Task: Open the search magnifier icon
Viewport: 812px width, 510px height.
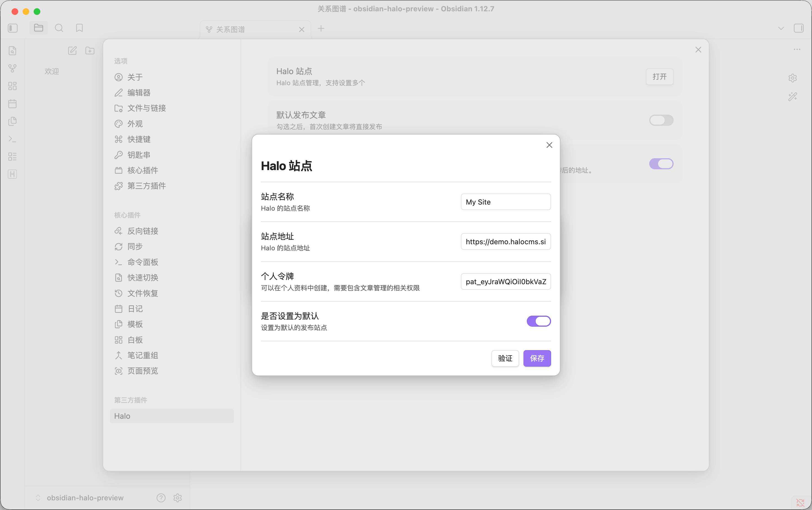Action: 59,28
